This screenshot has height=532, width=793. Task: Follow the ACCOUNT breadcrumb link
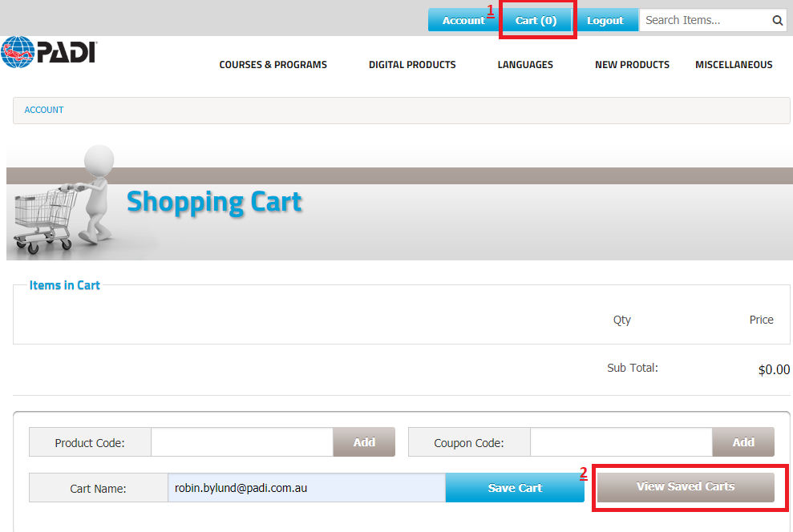coord(44,110)
